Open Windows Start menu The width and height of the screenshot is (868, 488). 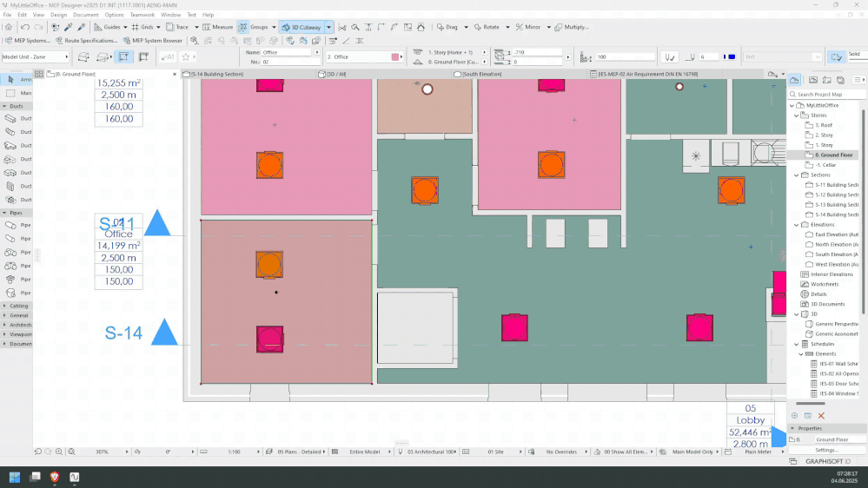(x=15, y=477)
